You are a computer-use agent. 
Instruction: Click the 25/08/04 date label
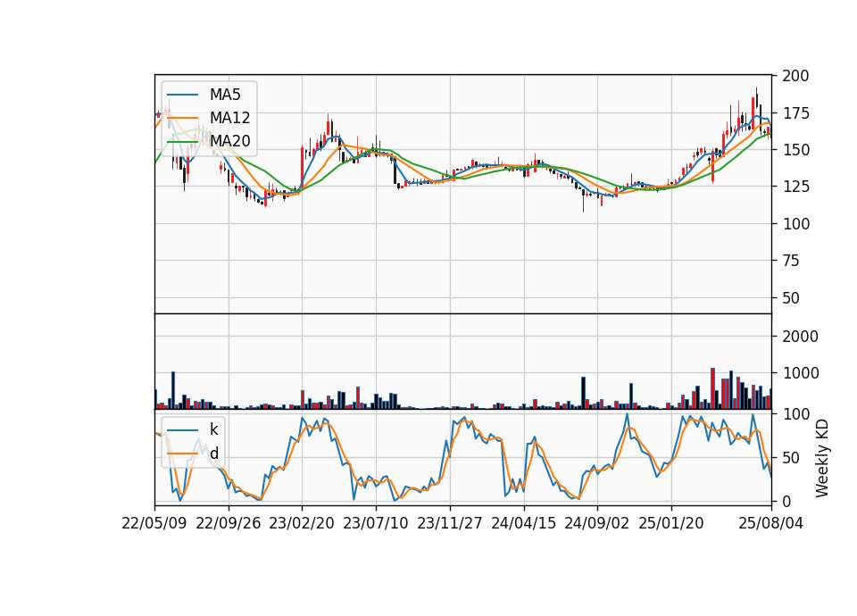click(771, 523)
